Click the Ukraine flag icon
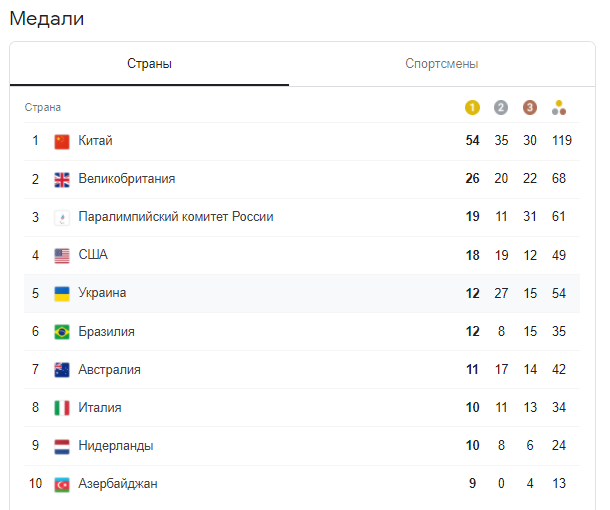The height and width of the screenshot is (510, 610). [62, 293]
